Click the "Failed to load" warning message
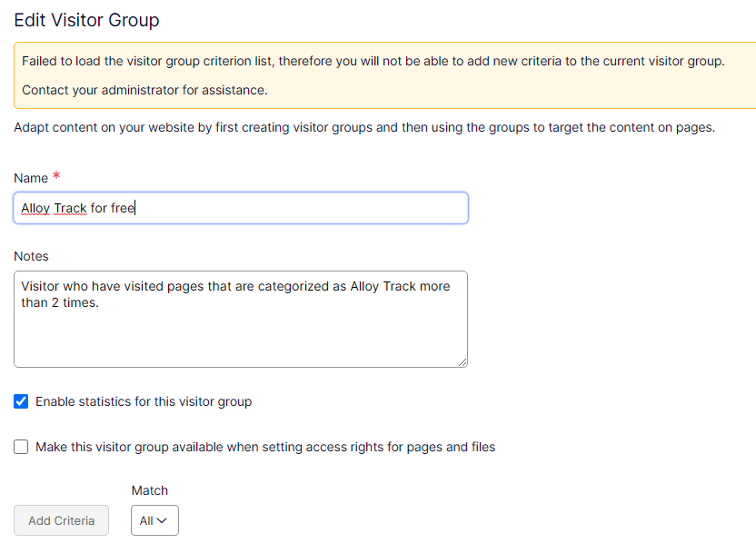The height and width of the screenshot is (553, 756). pyautogui.click(x=373, y=61)
